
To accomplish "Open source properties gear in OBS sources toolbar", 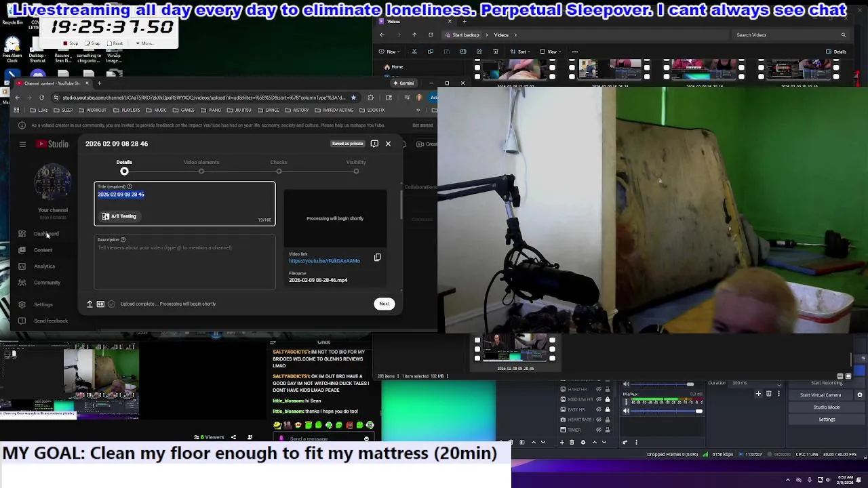I will [x=583, y=442].
